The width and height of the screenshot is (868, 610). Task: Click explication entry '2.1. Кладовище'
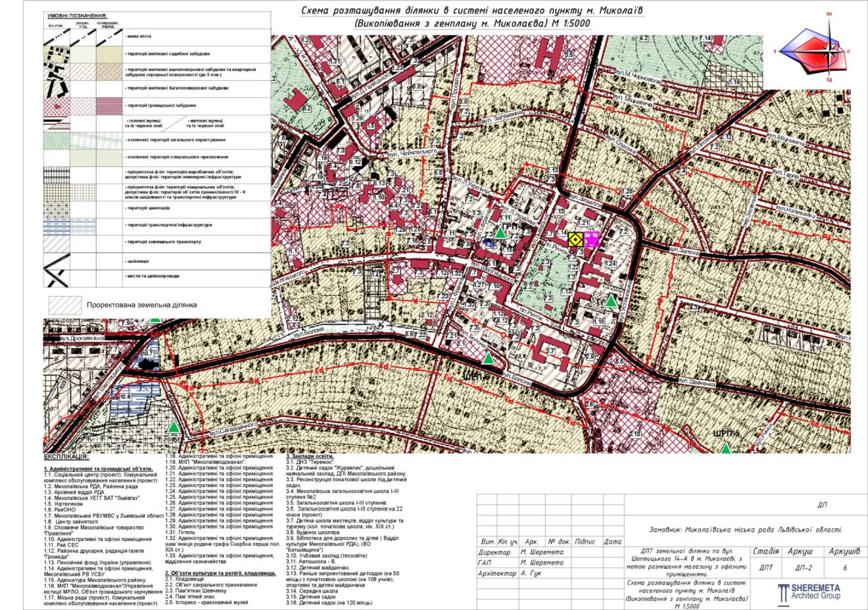tap(184, 580)
